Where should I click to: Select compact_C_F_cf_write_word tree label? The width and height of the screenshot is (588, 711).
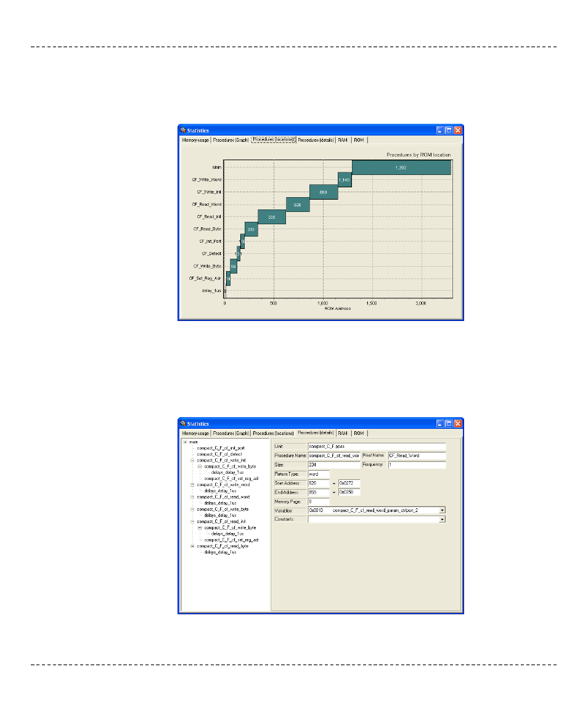click(223, 485)
